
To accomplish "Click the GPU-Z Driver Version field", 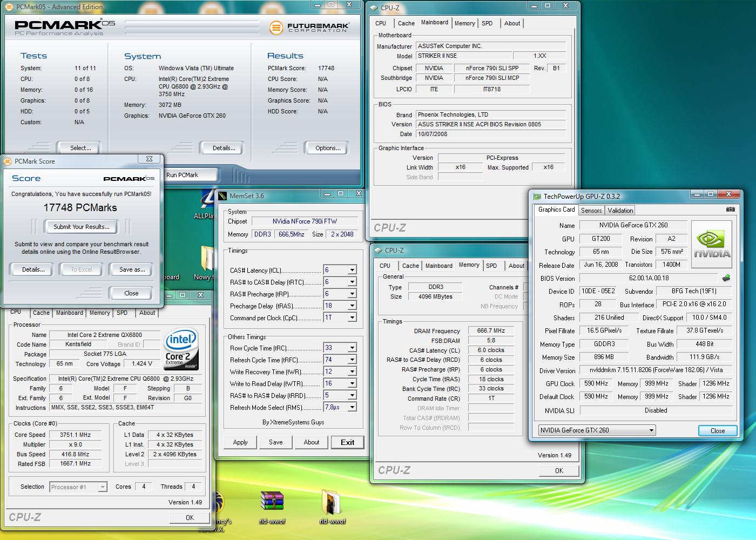I will pyautogui.click(x=656, y=370).
